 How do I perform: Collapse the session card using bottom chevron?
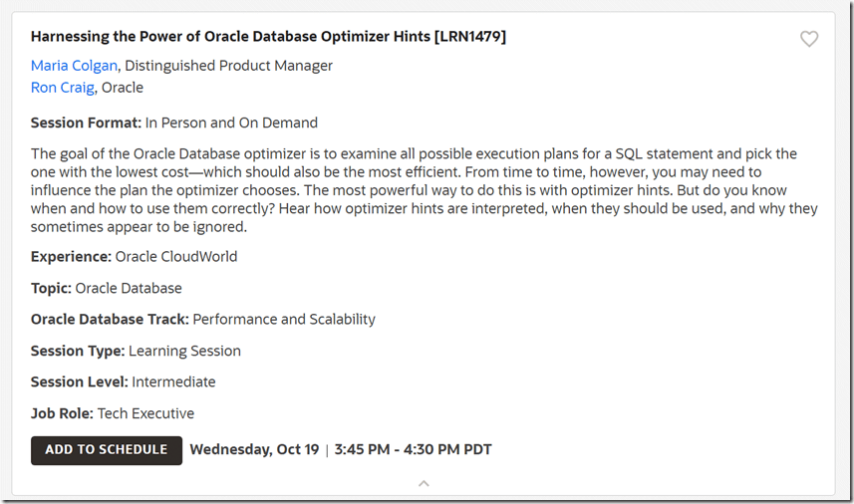[424, 483]
